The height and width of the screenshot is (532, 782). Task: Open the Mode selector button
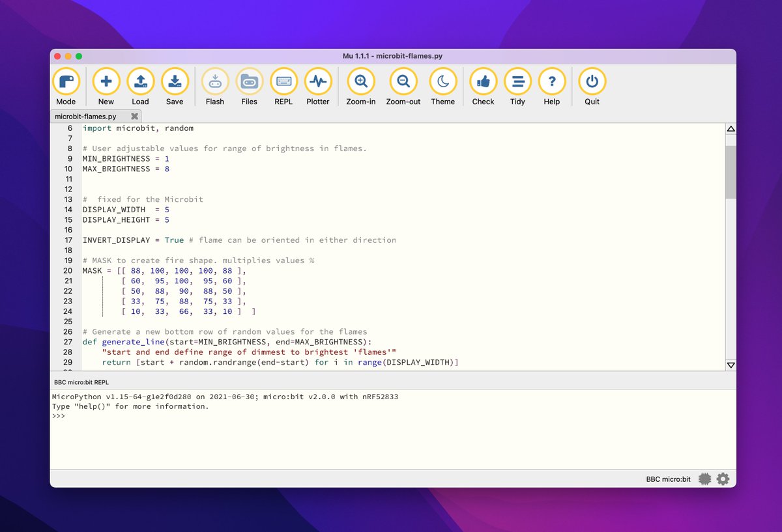coord(66,82)
